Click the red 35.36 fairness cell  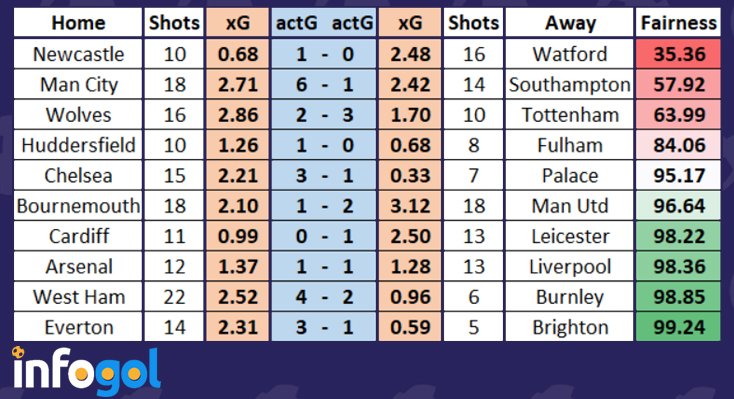pyautogui.click(x=678, y=54)
